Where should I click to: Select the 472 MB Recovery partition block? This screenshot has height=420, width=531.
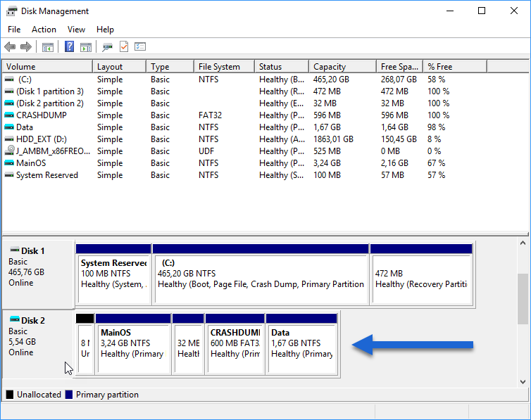click(x=422, y=274)
